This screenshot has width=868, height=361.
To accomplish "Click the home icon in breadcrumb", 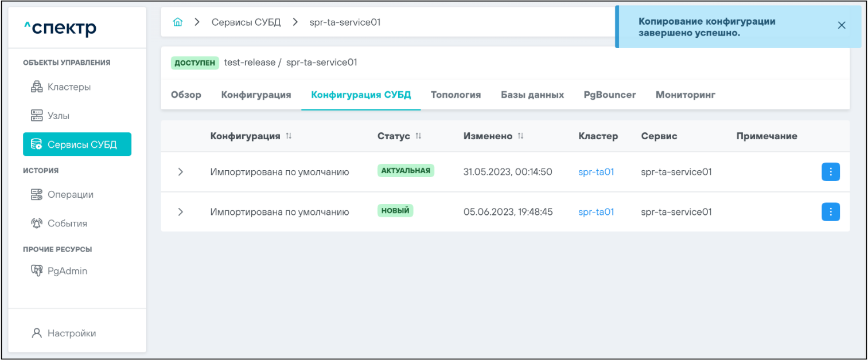I will [x=178, y=22].
